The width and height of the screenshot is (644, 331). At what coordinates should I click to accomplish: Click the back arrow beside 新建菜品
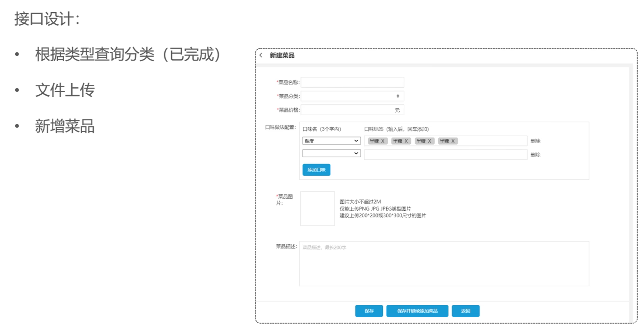point(261,55)
